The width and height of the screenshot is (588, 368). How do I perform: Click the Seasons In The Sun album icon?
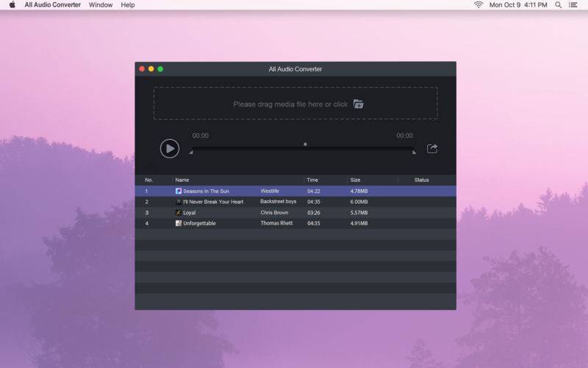179,191
